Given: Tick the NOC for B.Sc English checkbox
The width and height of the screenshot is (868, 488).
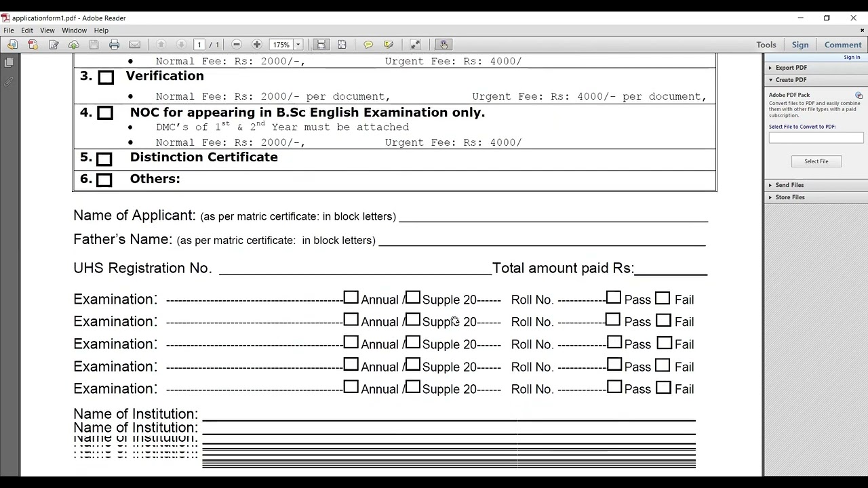Looking at the screenshot, I should 105,113.
